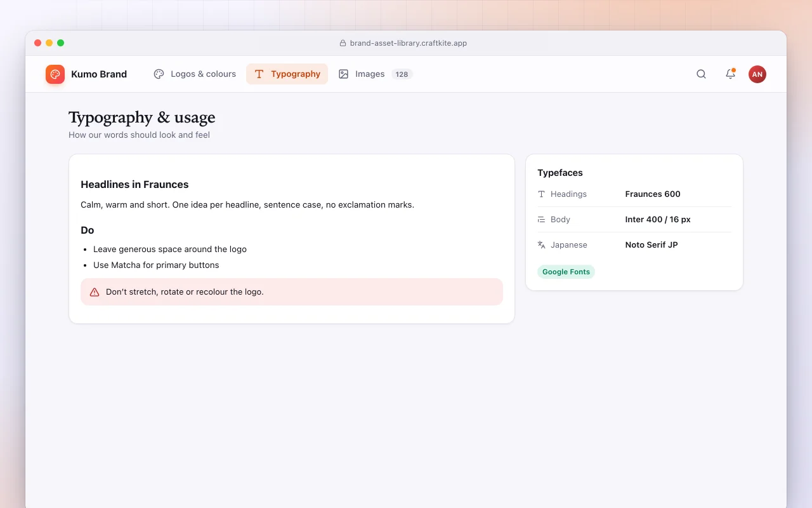Select the Fraunces 600 value
Viewport: 812px width, 508px height.
(653, 194)
